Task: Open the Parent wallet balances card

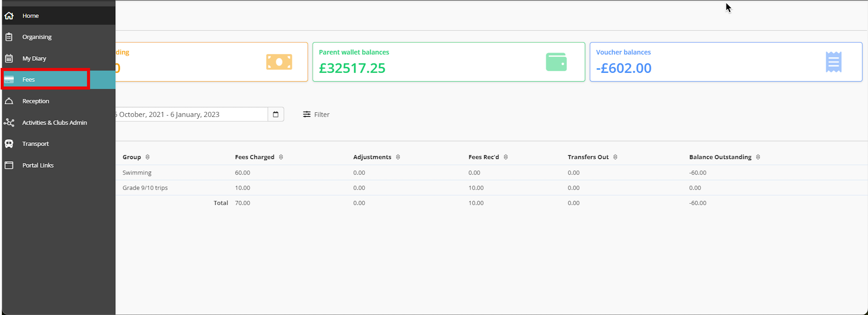Action: [448, 62]
